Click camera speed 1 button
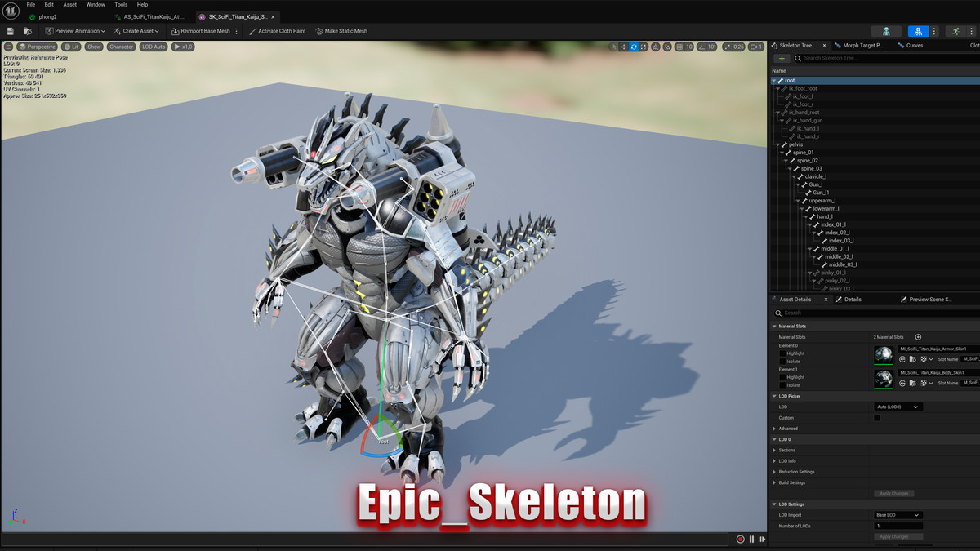Screen dimensions: 980x551 pos(757,47)
